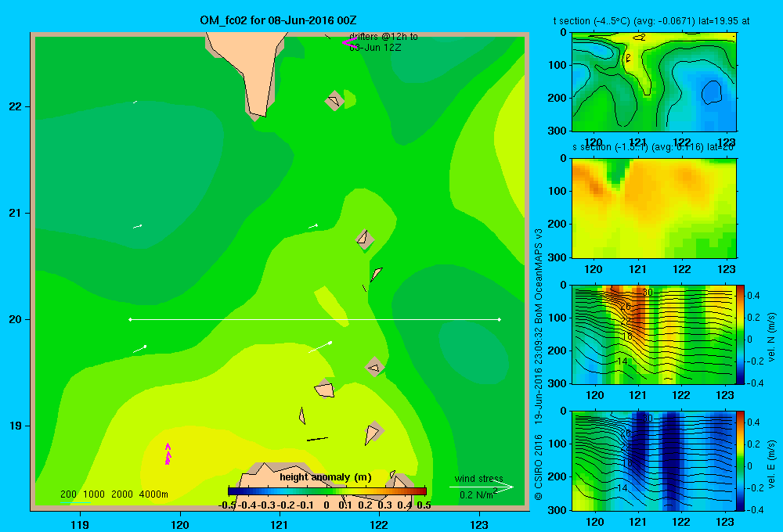The image size is (783, 532).
Task: Click the "0.4" tick on vel. N color bar
Action: pos(753,296)
